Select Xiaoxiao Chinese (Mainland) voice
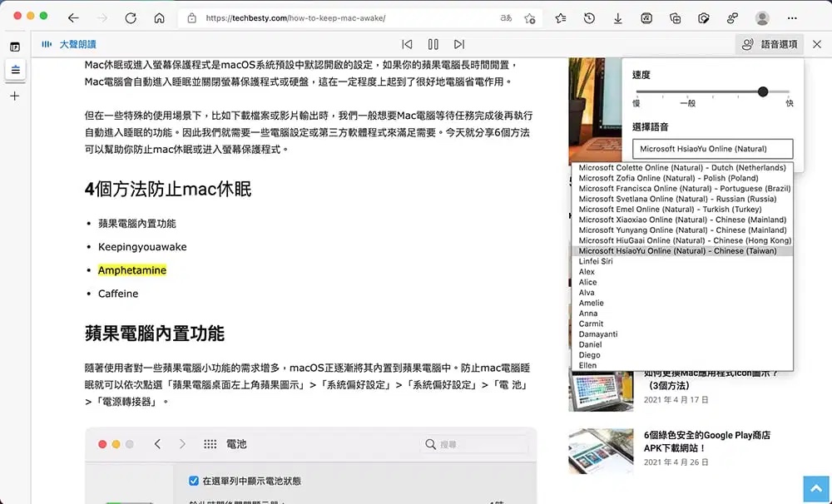This screenshot has width=832, height=504. pos(682,220)
